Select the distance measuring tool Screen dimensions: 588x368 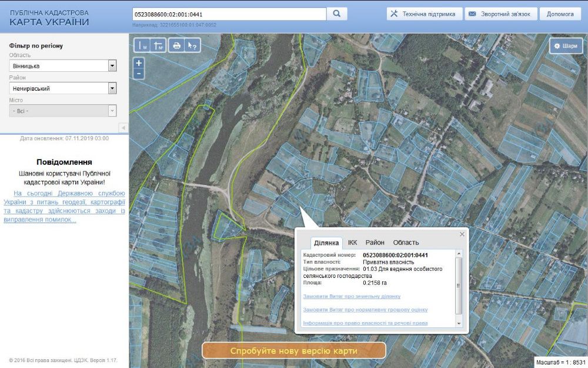[142, 45]
